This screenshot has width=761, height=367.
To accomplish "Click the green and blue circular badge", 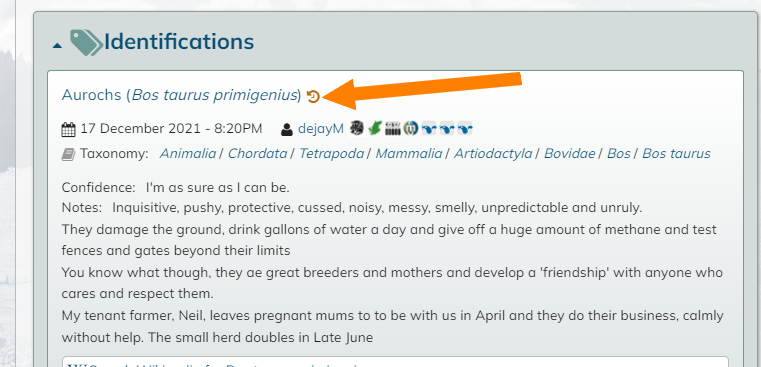I will [x=411, y=128].
